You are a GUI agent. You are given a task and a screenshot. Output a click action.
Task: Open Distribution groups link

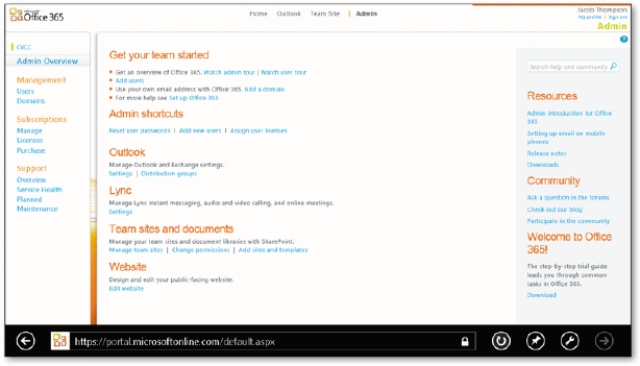click(x=169, y=173)
